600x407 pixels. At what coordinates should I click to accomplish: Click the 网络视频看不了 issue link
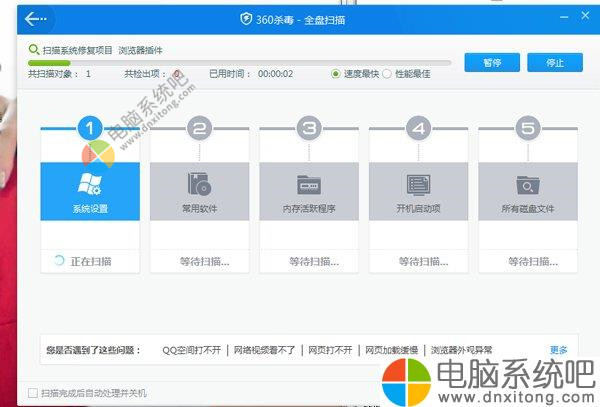265,351
